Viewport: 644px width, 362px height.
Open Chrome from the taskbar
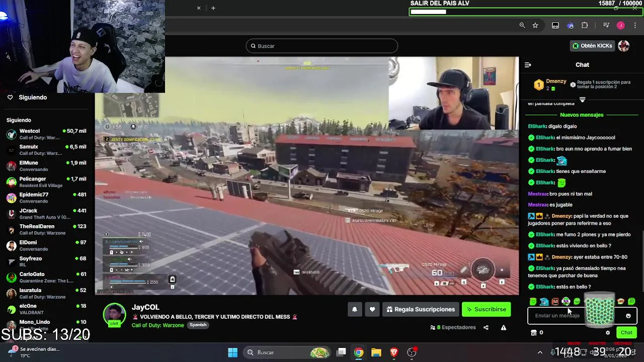pyautogui.click(x=359, y=352)
